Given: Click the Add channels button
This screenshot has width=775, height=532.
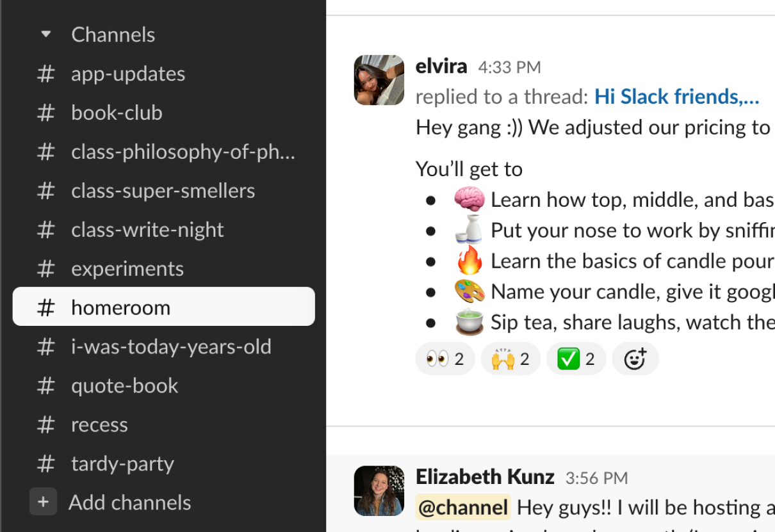Looking at the screenshot, I should point(129,503).
